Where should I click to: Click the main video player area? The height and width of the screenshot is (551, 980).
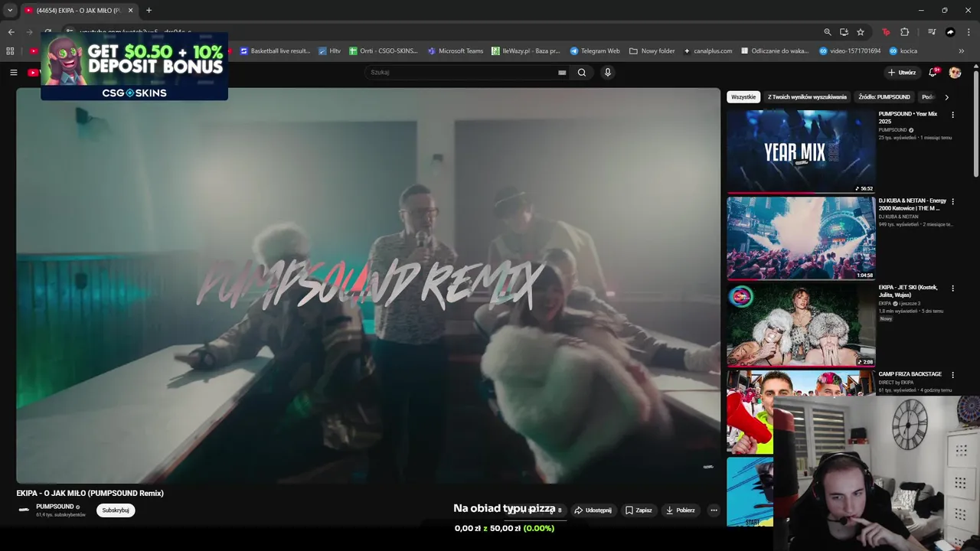(368, 285)
